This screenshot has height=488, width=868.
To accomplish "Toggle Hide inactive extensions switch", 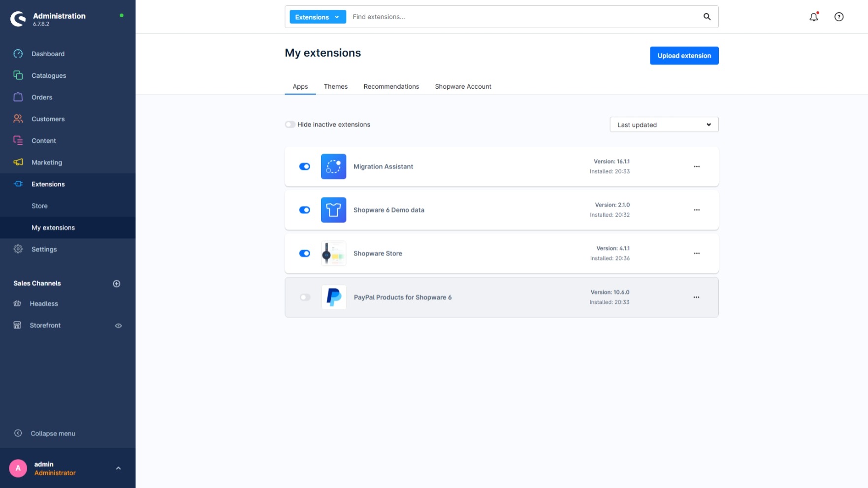I will 290,125.
